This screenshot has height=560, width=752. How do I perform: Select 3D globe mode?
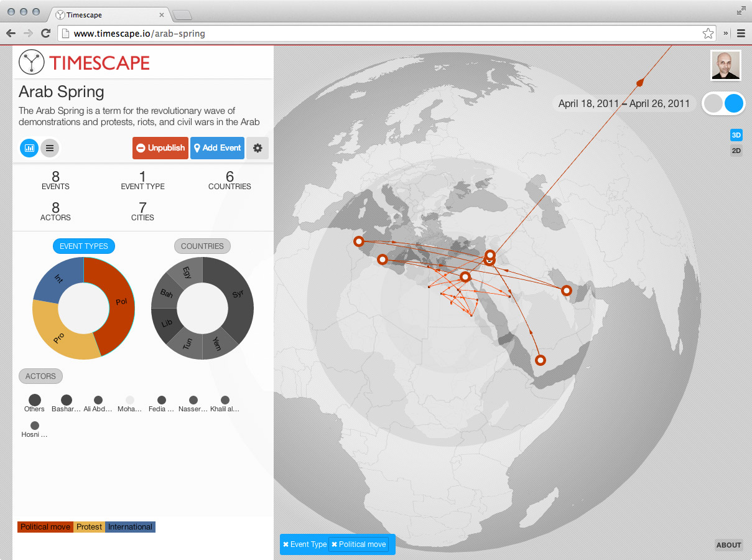click(x=736, y=135)
